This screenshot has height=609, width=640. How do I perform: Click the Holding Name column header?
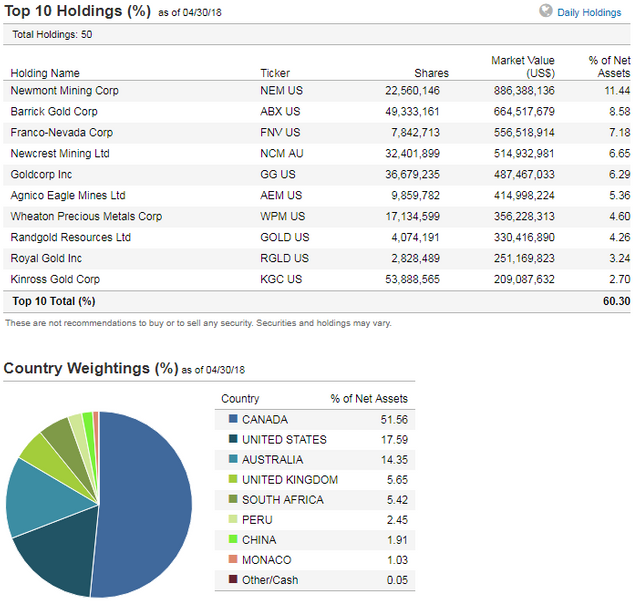(x=45, y=73)
